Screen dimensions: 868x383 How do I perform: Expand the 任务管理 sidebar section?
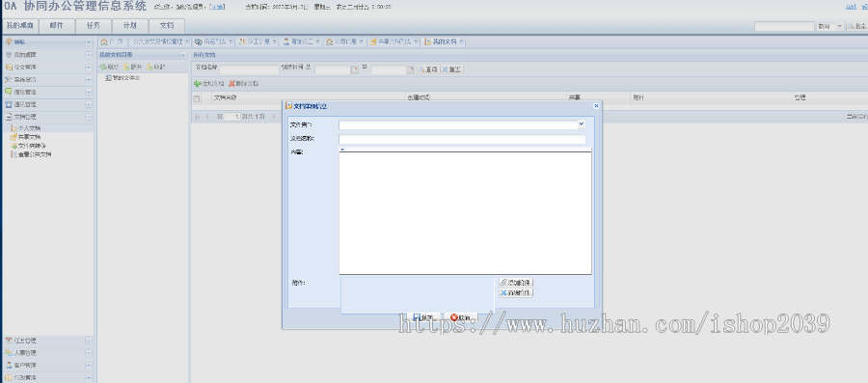point(89,341)
